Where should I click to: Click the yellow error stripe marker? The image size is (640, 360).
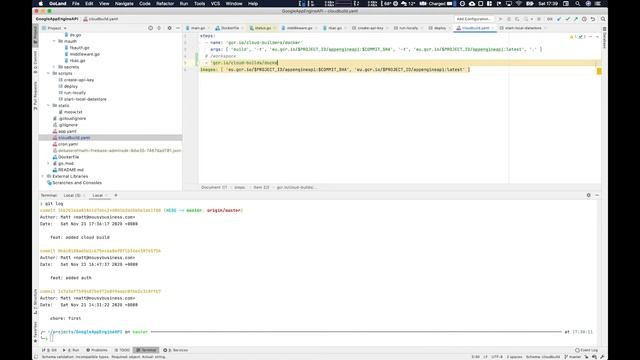click(x=599, y=71)
